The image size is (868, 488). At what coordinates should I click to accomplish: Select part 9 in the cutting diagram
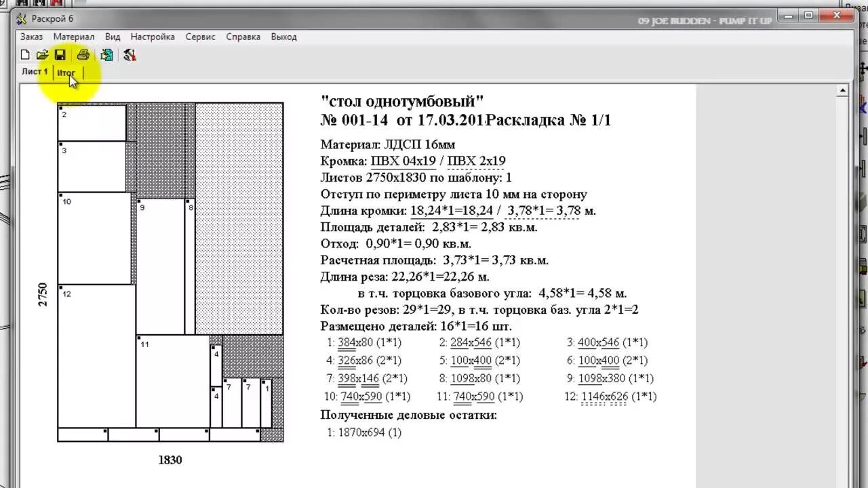coord(160,266)
